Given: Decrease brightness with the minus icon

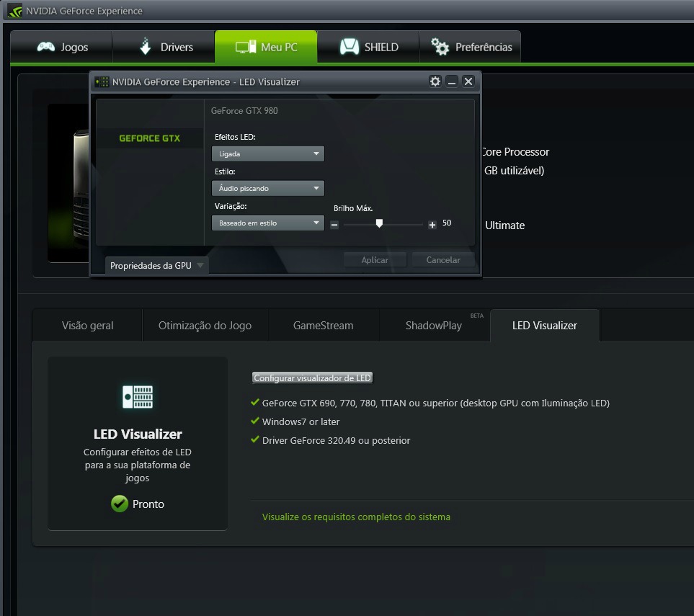Looking at the screenshot, I should pos(334,225).
